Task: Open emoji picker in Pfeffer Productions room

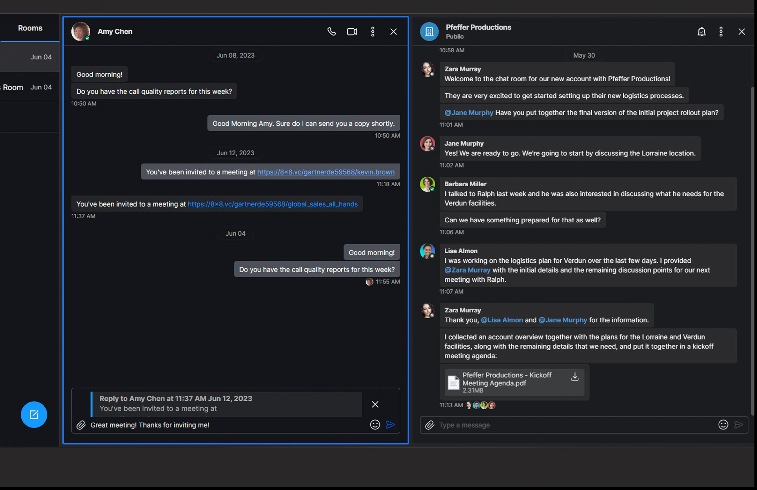Action: pyautogui.click(x=723, y=425)
